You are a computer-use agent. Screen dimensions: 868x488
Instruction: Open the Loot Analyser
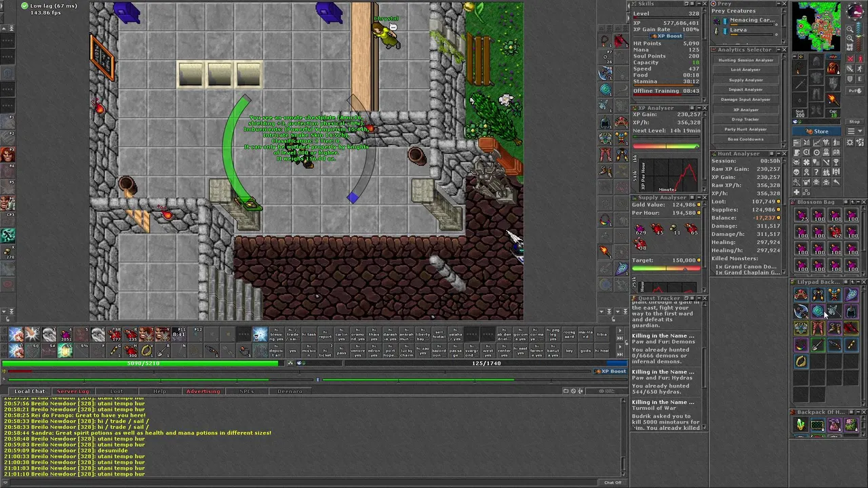(745, 70)
